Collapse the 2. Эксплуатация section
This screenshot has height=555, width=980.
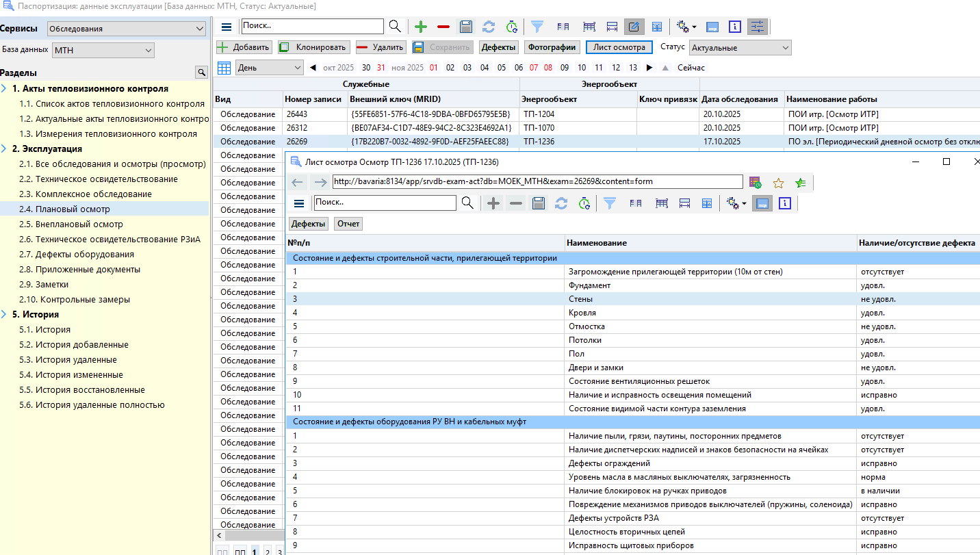5,149
